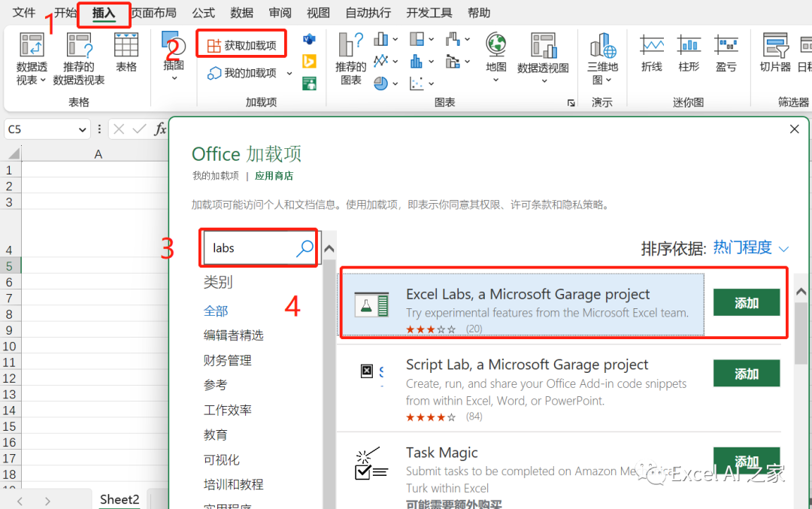The height and width of the screenshot is (509, 812).
Task: Open the 热门程度 sort-by dropdown
Action: [751, 248]
